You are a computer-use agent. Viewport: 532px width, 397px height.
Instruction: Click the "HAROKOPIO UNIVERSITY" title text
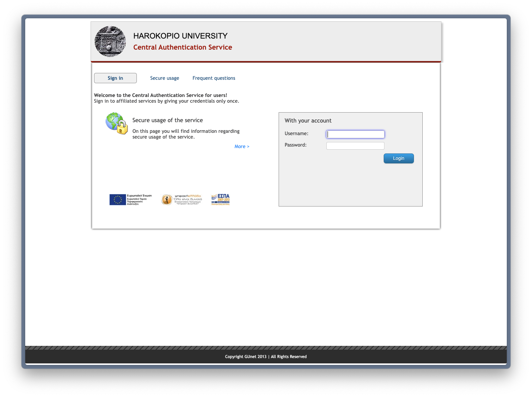click(180, 36)
